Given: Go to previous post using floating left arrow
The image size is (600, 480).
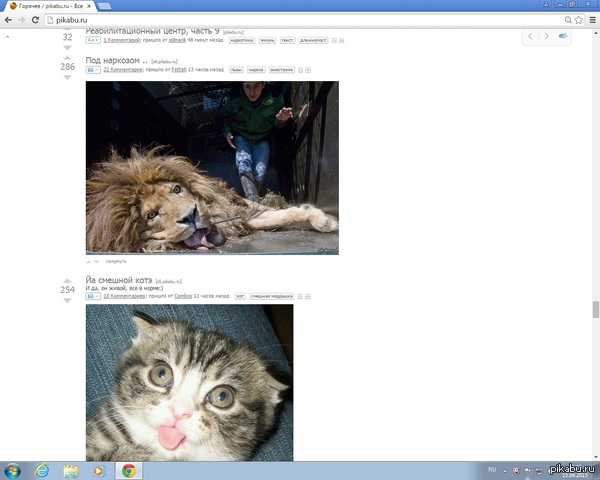Looking at the screenshot, I should (532, 36).
